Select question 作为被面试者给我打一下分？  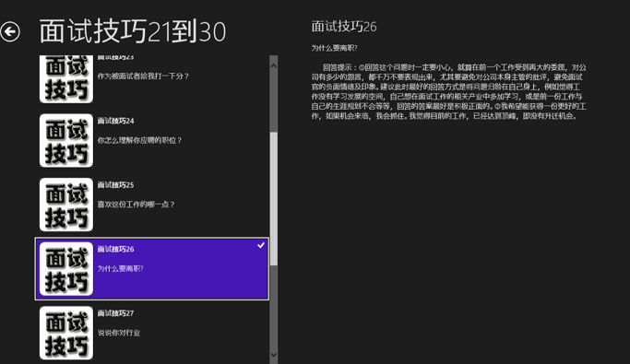(143, 76)
